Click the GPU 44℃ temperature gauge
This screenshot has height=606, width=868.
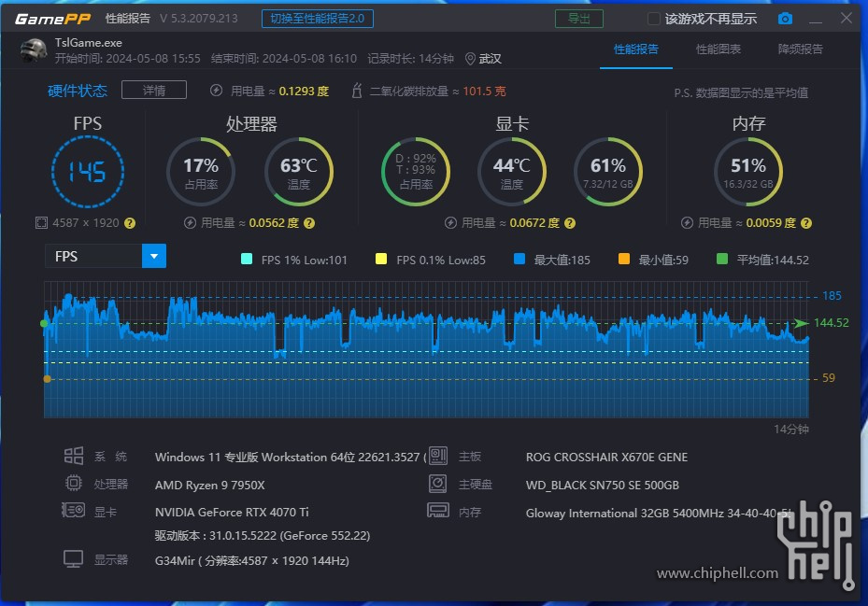511,172
